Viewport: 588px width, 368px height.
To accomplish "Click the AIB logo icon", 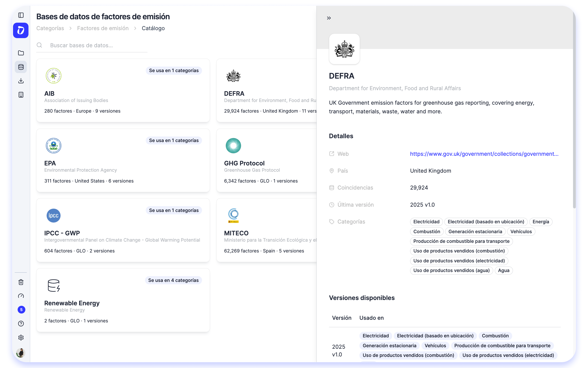I will [53, 76].
